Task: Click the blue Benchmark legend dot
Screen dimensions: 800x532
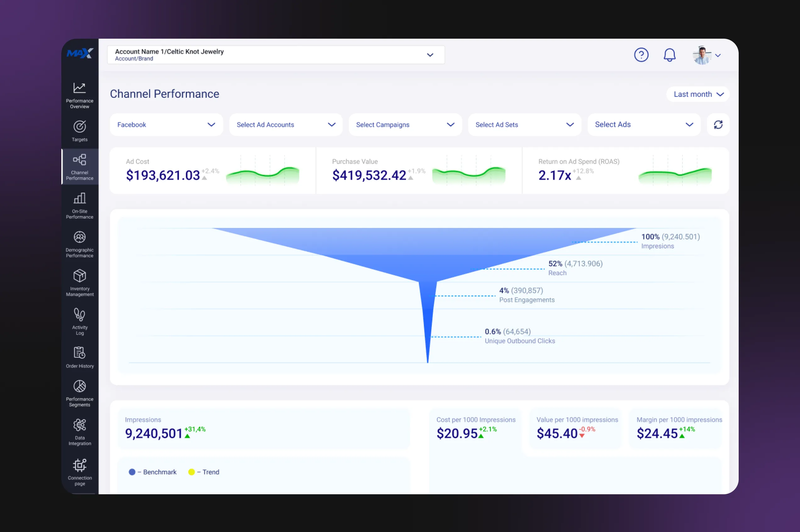Action: pos(132,472)
